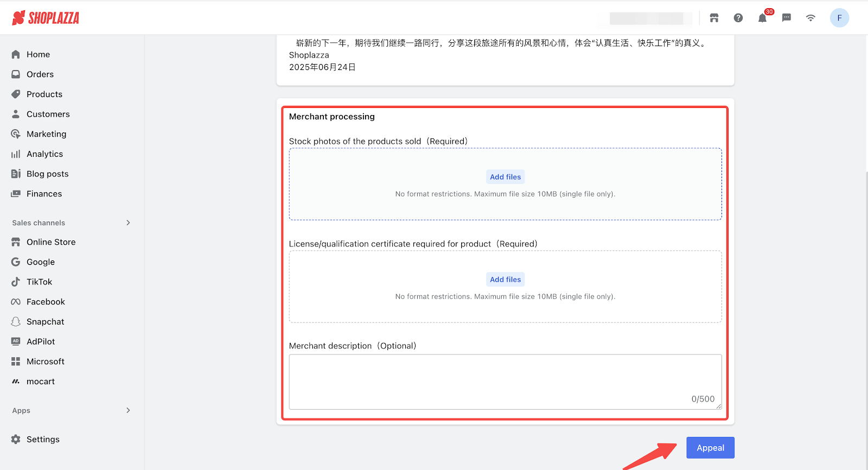Click the Online Store shop icon
The width and height of the screenshot is (868, 470).
pos(16,242)
